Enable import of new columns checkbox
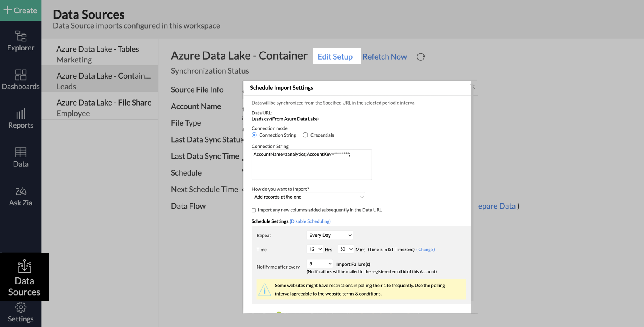644x327 pixels. pyautogui.click(x=254, y=210)
